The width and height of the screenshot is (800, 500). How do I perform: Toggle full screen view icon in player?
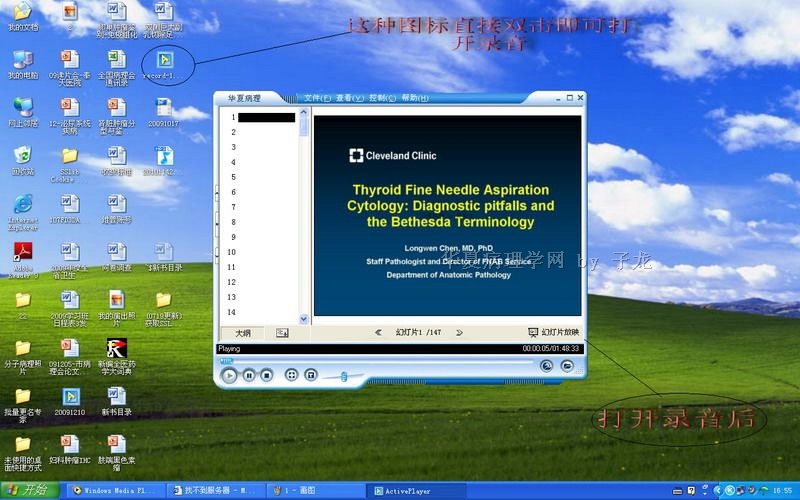pyautogui.click(x=291, y=375)
